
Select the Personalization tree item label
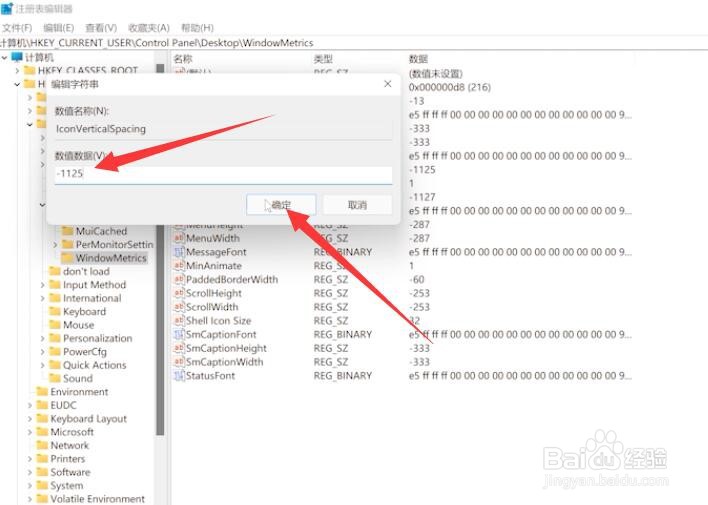(x=98, y=338)
